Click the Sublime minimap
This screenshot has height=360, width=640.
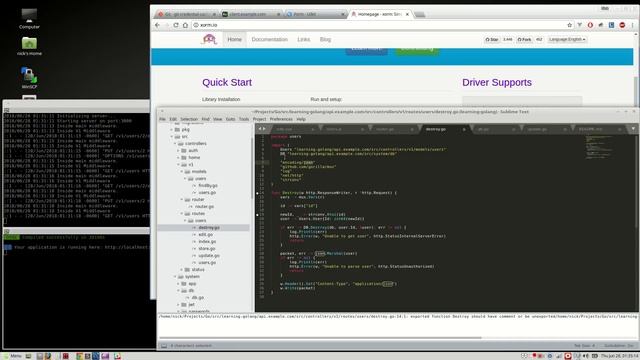tap(599, 147)
